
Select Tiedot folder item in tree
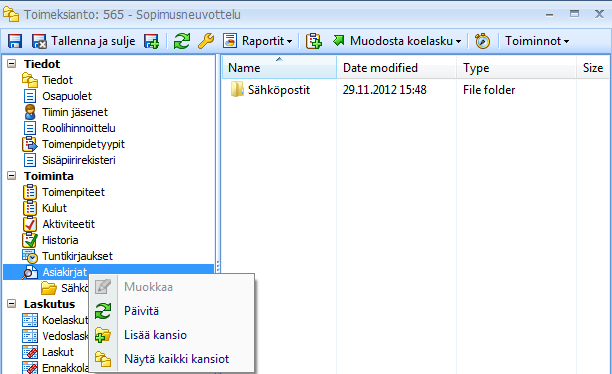47,80
